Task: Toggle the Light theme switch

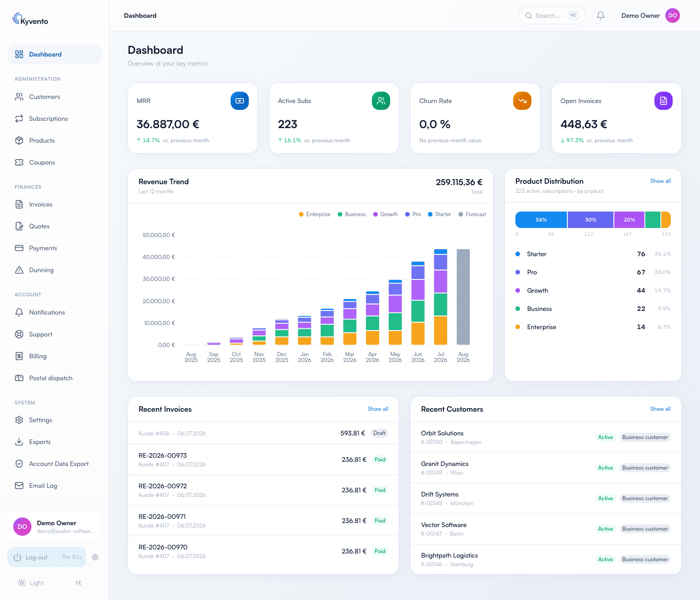Action: click(31, 583)
